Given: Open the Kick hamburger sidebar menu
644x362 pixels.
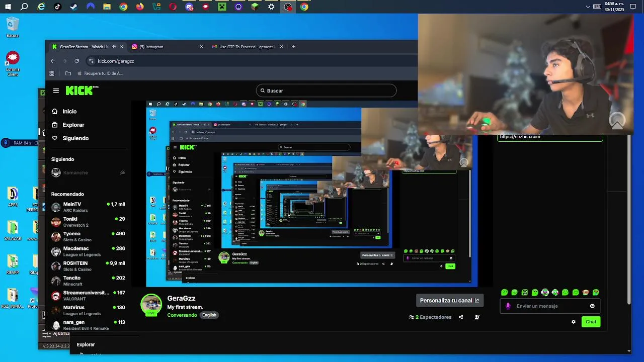Looking at the screenshot, I should 56,90.
